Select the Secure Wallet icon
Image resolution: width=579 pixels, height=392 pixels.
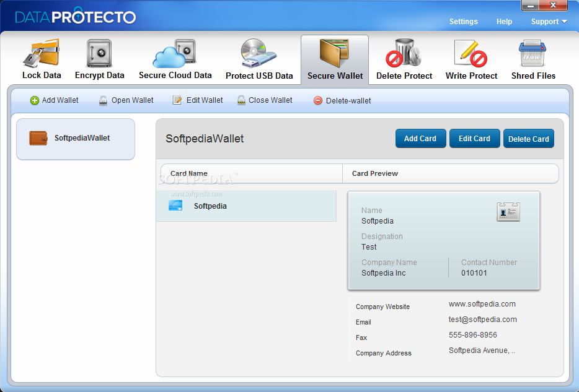(x=334, y=53)
